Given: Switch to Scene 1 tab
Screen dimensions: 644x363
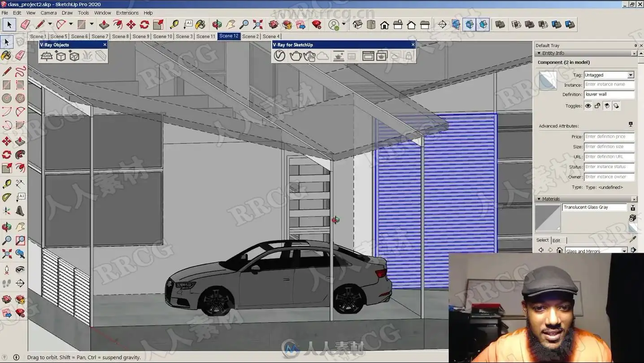Looking at the screenshot, I should click(x=38, y=36).
